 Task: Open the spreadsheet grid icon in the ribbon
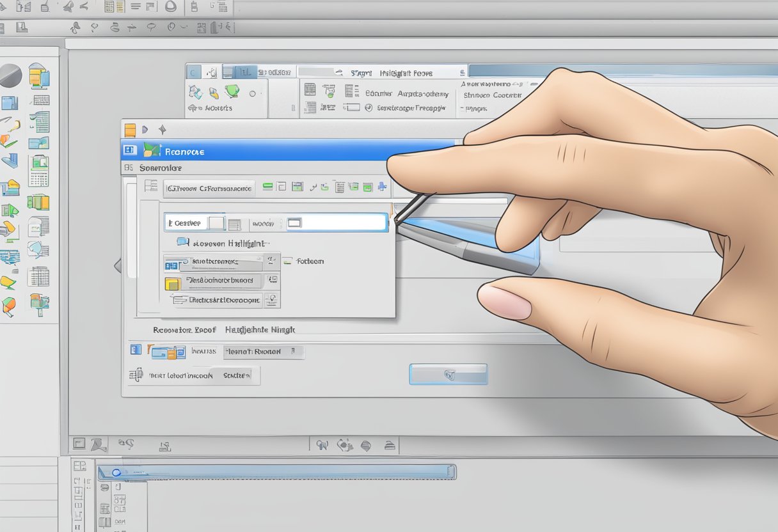[310, 90]
